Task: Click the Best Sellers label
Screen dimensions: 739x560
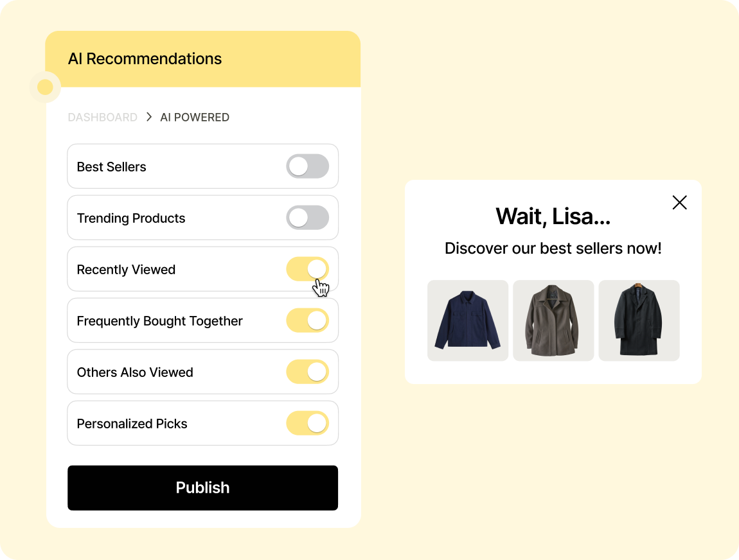Action: (111, 167)
